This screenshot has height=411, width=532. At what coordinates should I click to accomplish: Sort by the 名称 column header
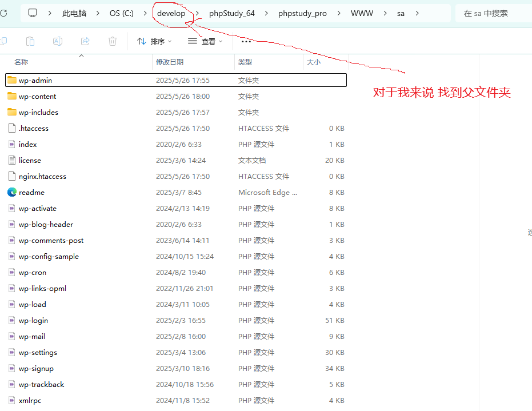pyautogui.click(x=21, y=62)
